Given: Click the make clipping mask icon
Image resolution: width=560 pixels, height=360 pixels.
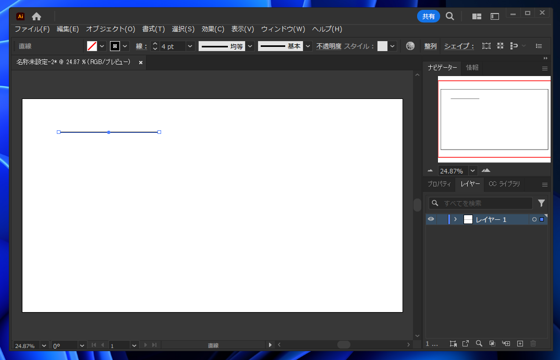Looking at the screenshot, I should tap(492, 344).
